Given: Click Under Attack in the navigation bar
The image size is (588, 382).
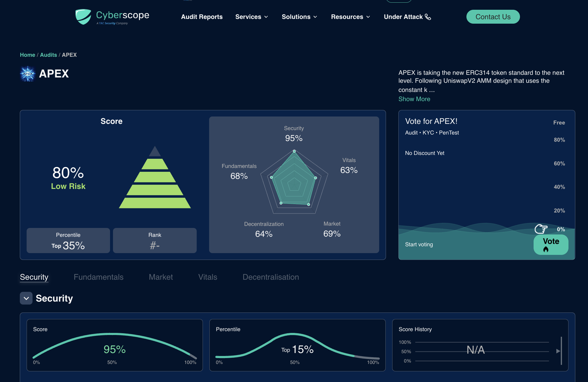Looking at the screenshot, I should tap(403, 17).
